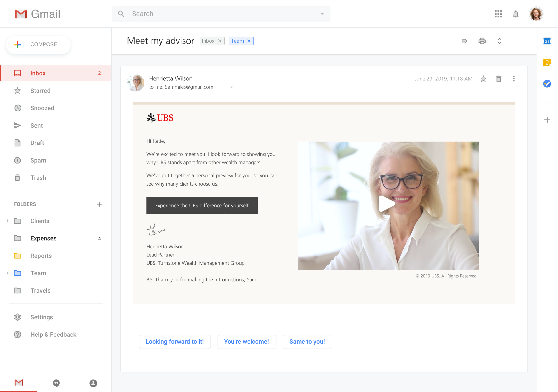Print the Meet my advisor email

[482, 41]
